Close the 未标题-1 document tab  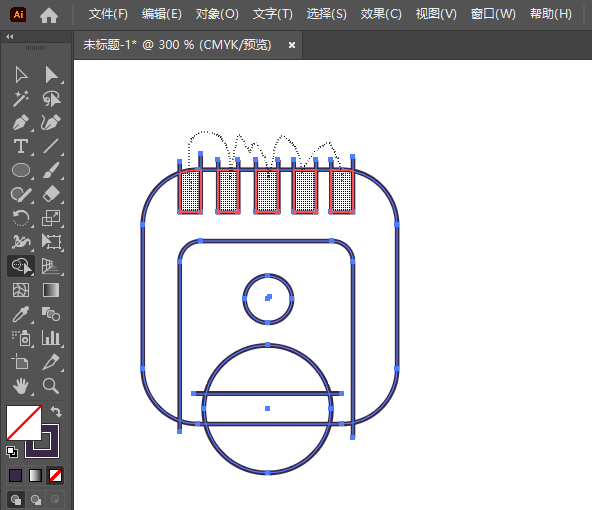click(291, 45)
